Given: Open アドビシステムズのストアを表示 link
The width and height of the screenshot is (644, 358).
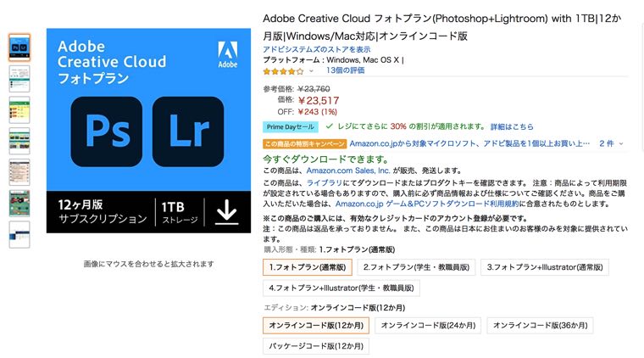Looking at the screenshot, I should tap(317, 49).
